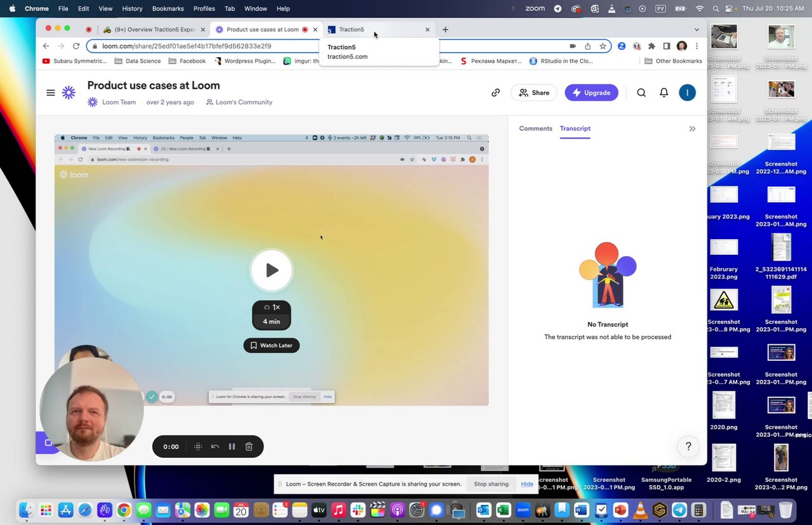Open the Chrome profile avatar
The width and height of the screenshot is (812, 525).
pos(682,46)
